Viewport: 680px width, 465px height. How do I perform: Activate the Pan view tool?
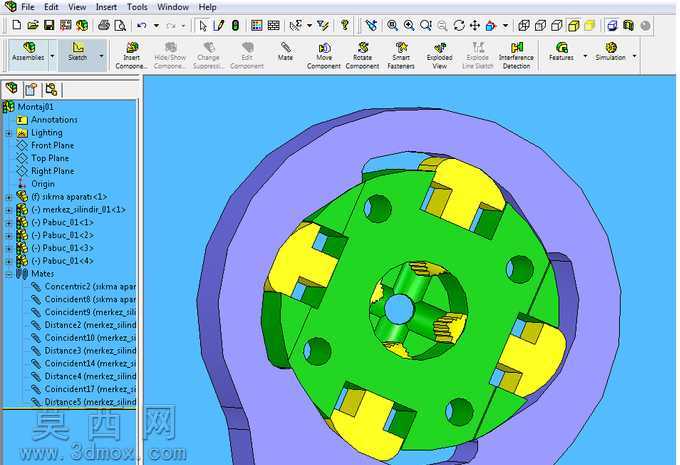475,26
